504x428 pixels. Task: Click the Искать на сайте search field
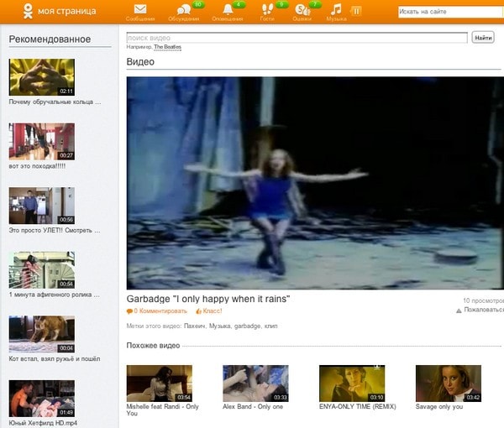tap(450, 12)
